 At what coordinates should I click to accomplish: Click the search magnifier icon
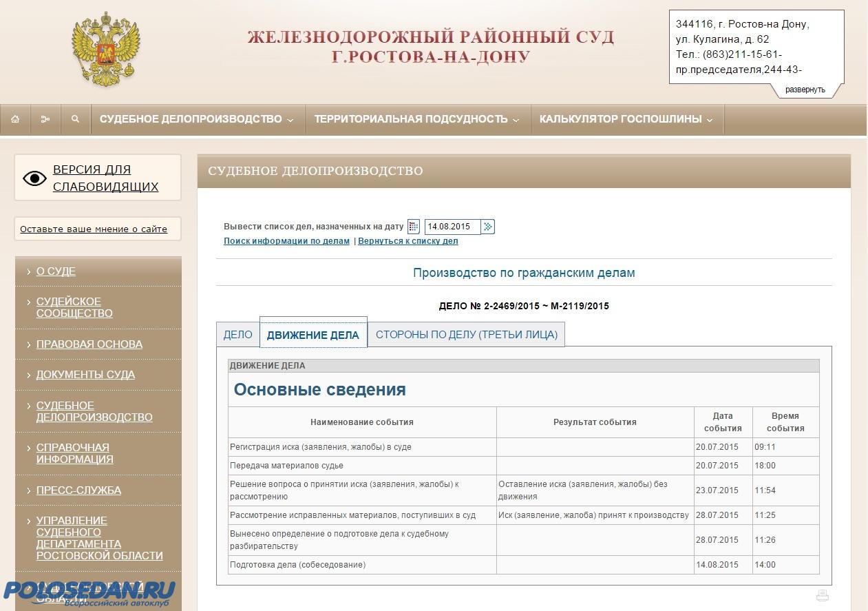tap(75, 119)
